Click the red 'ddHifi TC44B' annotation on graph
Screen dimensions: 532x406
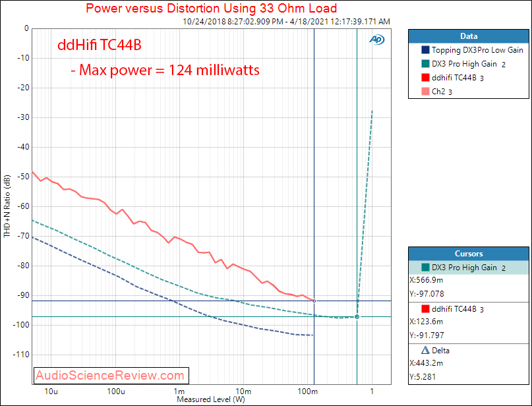[x=100, y=45]
